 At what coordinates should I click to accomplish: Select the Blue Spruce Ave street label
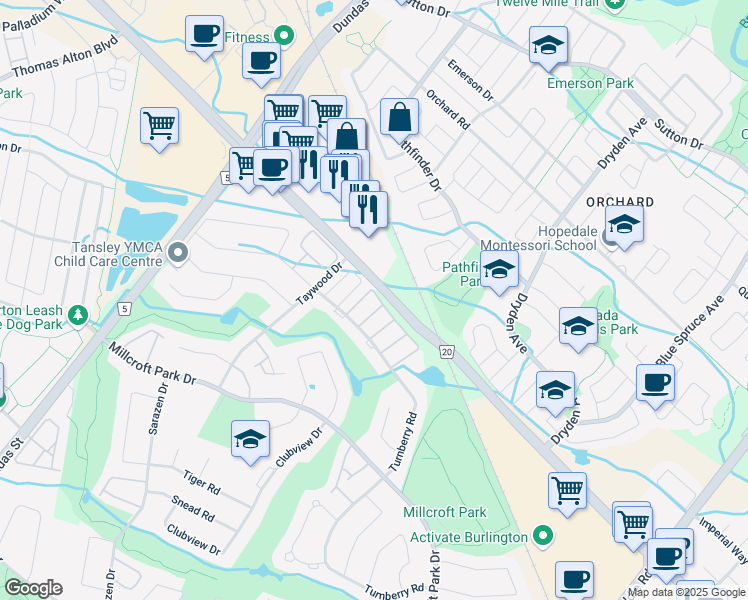pos(690,330)
